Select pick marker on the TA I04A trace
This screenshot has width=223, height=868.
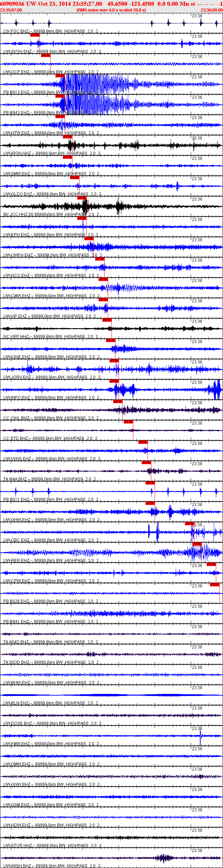click(146, 463)
